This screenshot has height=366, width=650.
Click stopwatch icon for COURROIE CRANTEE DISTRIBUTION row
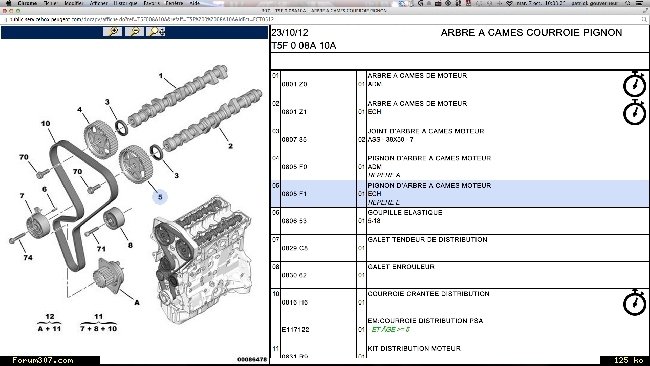[634, 302]
